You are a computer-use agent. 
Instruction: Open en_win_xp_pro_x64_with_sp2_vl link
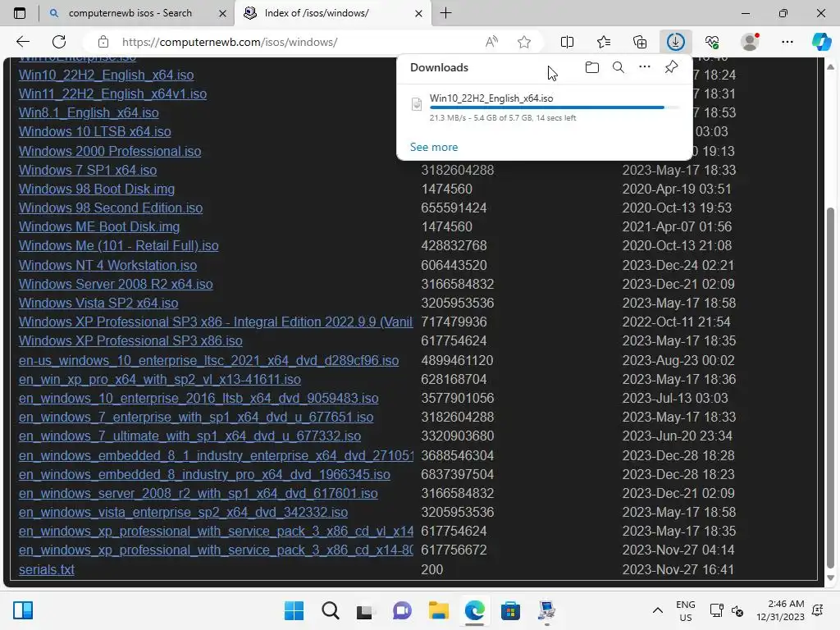(x=160, y=379)
